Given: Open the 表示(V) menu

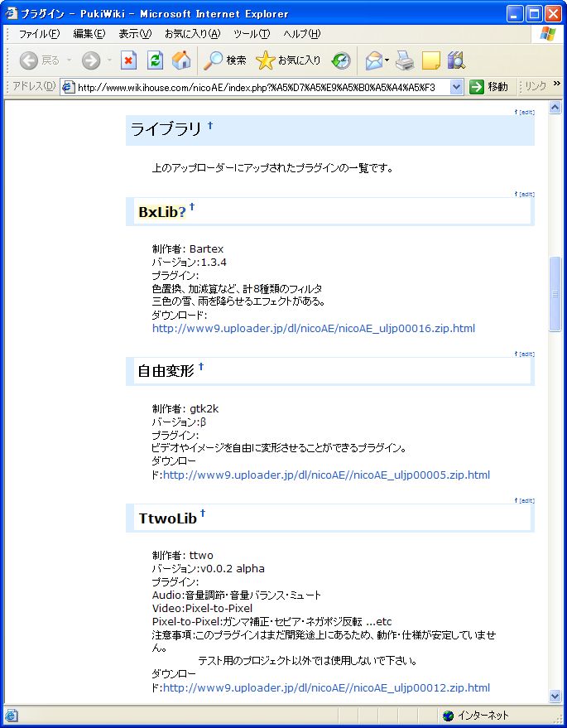Looking at the screenshot, I should [x=135, y=34].
